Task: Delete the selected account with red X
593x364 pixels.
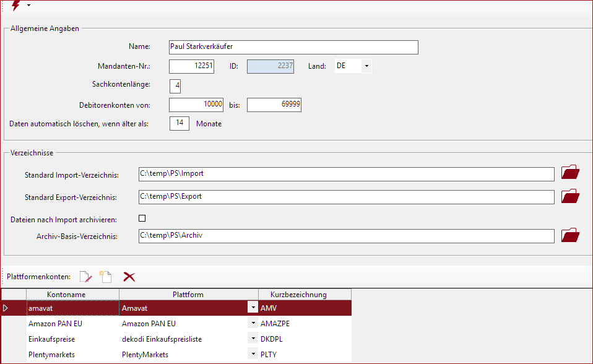Action: coord(129,277)
